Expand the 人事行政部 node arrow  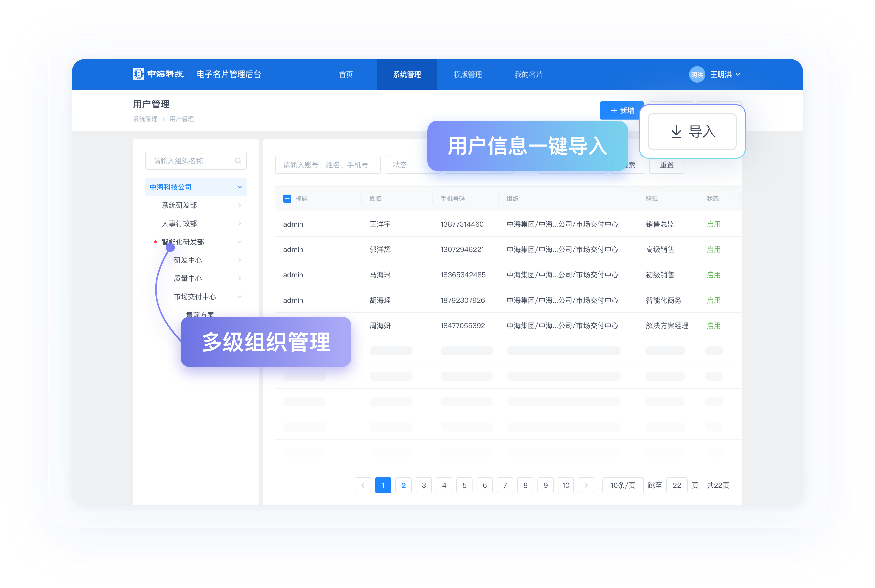(x=239, y=224)
